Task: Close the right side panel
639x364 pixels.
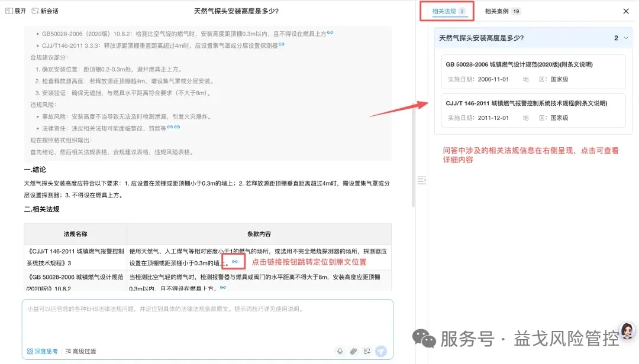Action: (626, 11)
